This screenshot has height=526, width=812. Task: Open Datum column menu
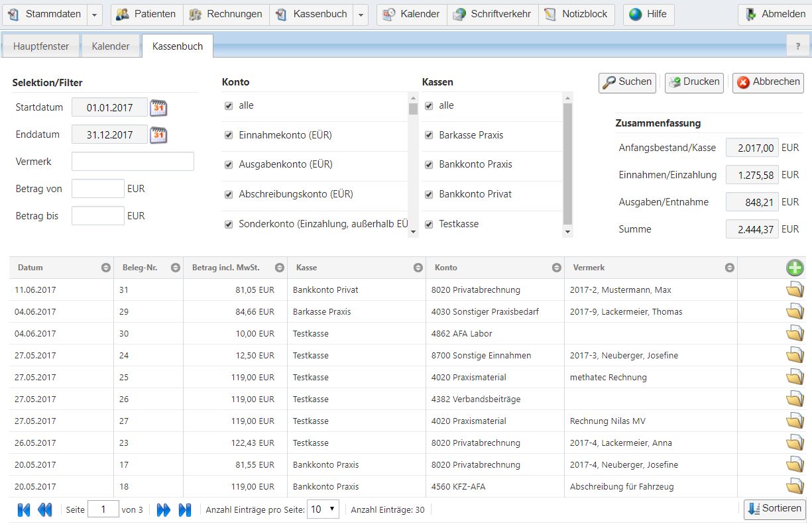click(x=105, y=268)
